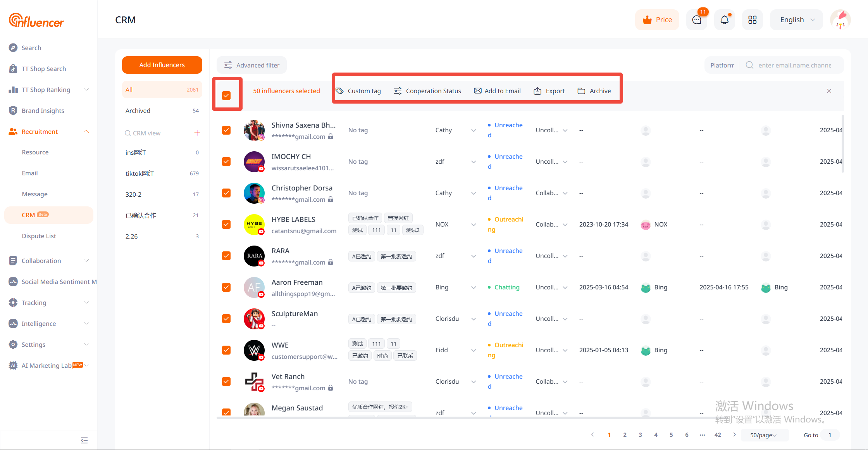Viewport: 868px width, 450px height.
Task: Click the Custom tag icon
Action: click(x=339, y=91)
